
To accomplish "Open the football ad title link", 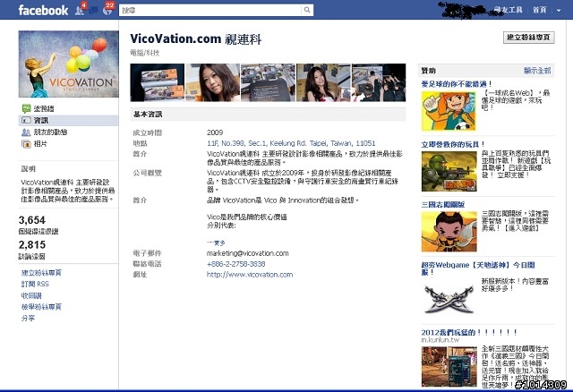I will (x=457, y=84).
